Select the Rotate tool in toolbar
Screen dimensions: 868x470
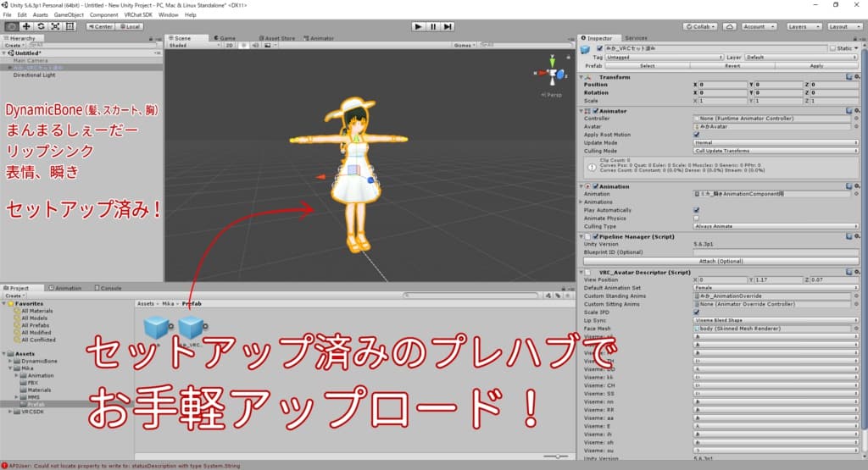(x=40, y=26)
